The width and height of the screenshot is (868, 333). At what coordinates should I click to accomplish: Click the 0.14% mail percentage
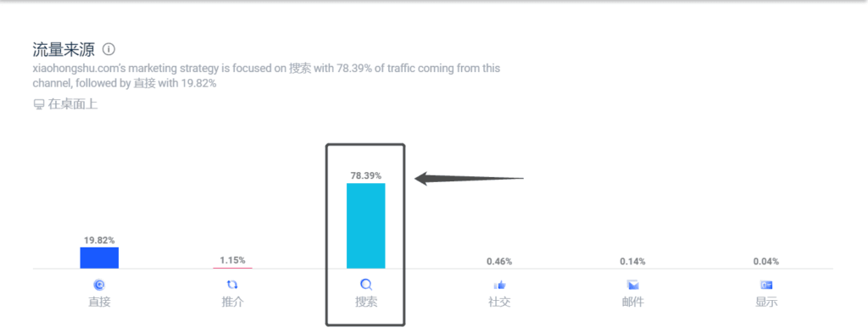pyautogui.click(x=632, y=262)
